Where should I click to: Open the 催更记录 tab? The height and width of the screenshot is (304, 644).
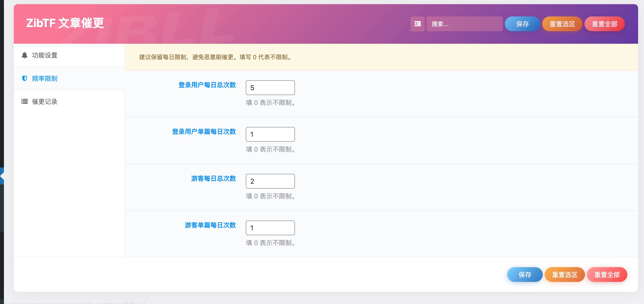tap(44, 102)
